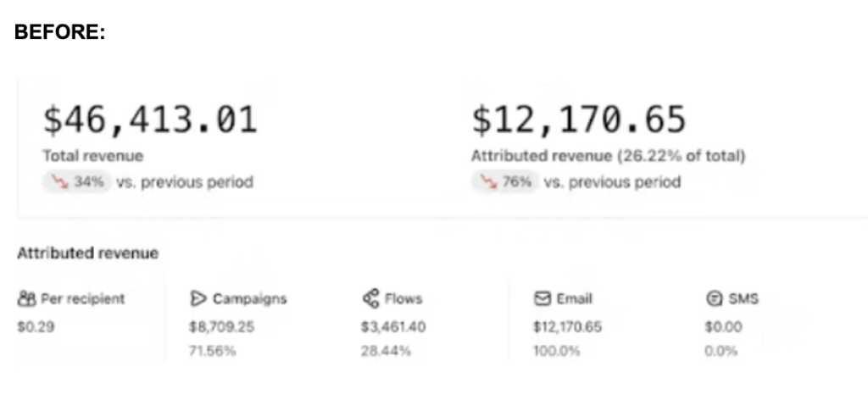This screenshot has height=400, width=868.
Task: Click the 76% decrease badge
Action: (504, 181)
